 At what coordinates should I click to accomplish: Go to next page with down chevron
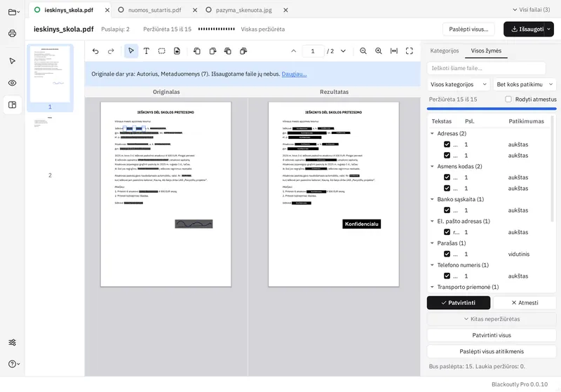(343, 51)
